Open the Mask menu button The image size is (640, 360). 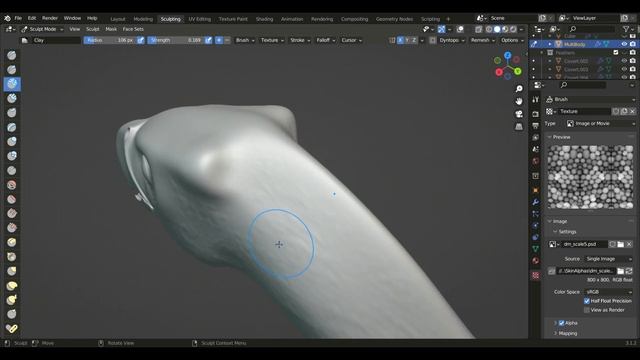pos(111,29)
